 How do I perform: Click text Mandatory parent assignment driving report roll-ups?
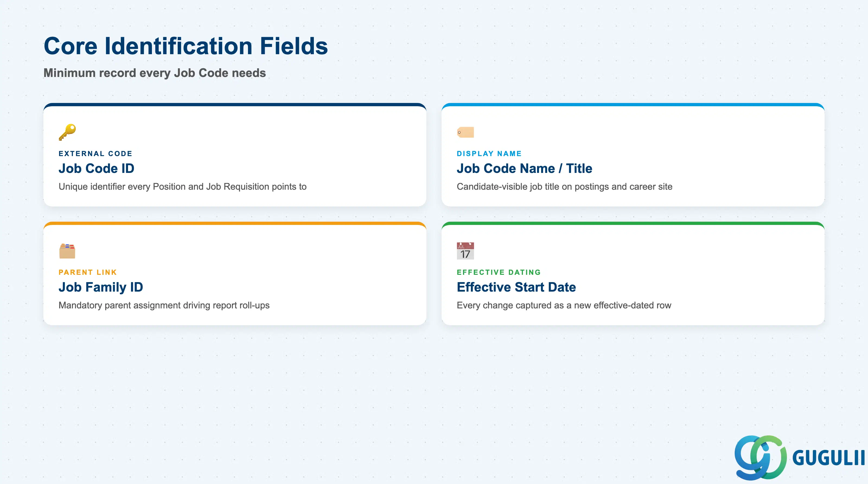click(164, 305)
